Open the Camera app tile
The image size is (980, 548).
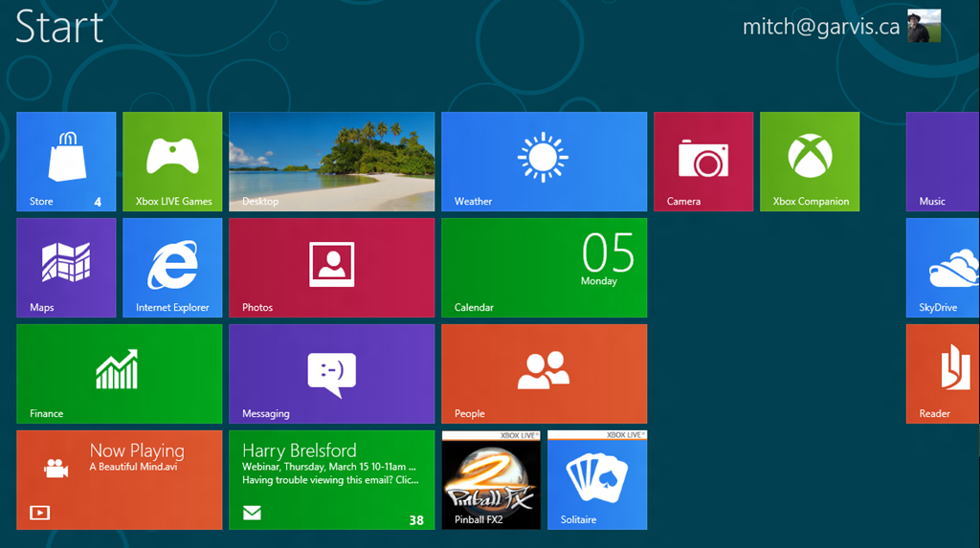point(703,161)
